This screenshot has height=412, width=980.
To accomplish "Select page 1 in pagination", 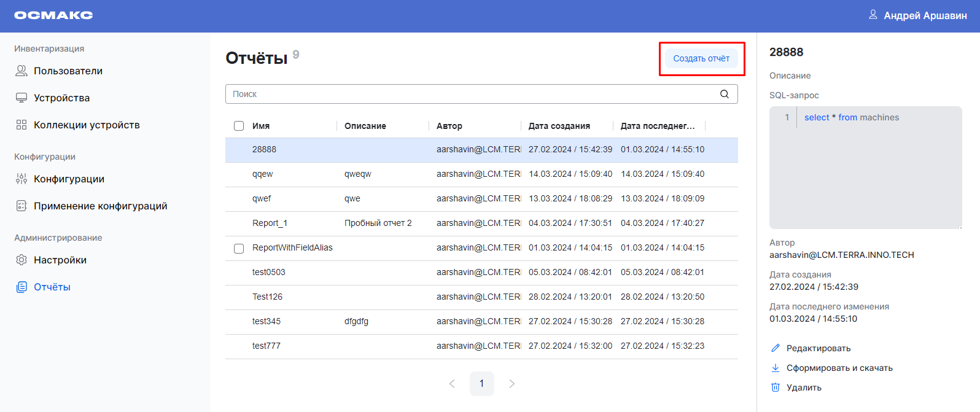I will pyautogui.click(x=481, y=384).
